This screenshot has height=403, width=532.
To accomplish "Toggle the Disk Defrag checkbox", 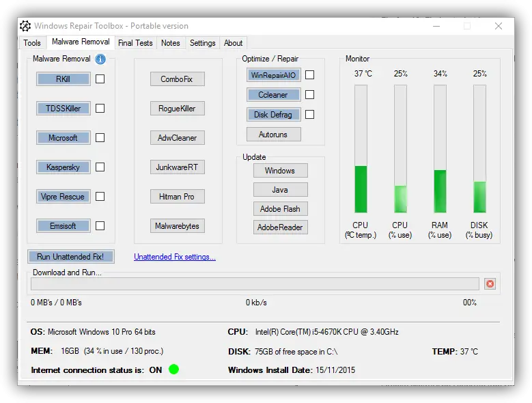I will pos(310,114).
